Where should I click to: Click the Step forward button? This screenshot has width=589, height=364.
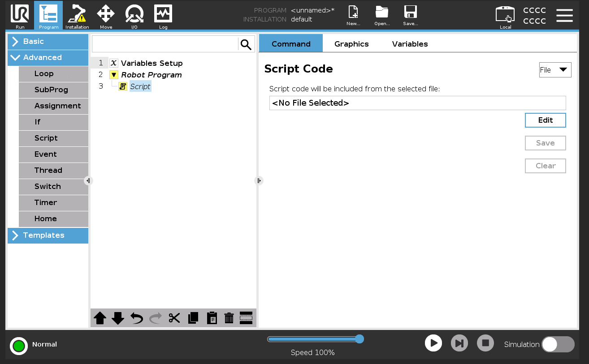coord(459,343)
